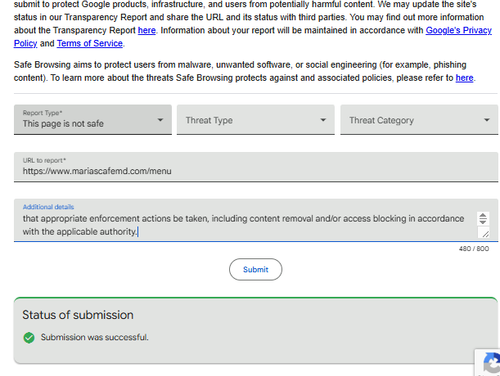Click the 480 / 800 character counter

(x=474, y=249)
